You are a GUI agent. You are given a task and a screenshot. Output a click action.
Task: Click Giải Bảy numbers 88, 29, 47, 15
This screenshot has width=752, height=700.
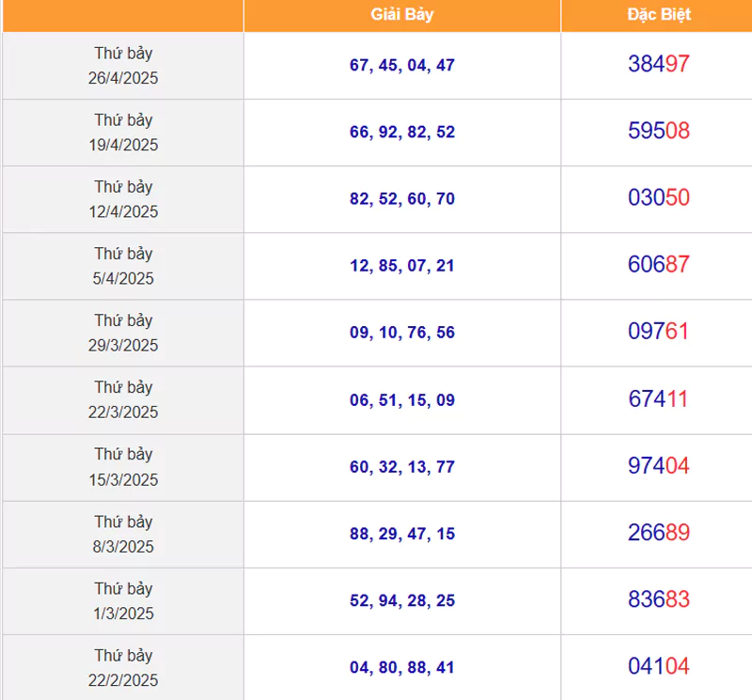[x=402, y=534]
